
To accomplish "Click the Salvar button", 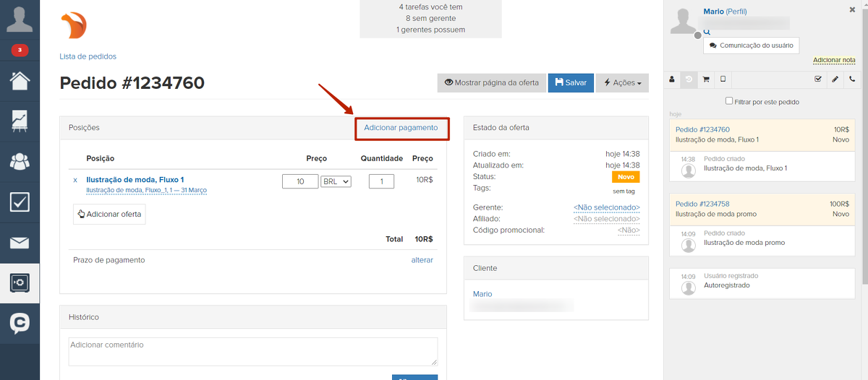I will (571, 82).
